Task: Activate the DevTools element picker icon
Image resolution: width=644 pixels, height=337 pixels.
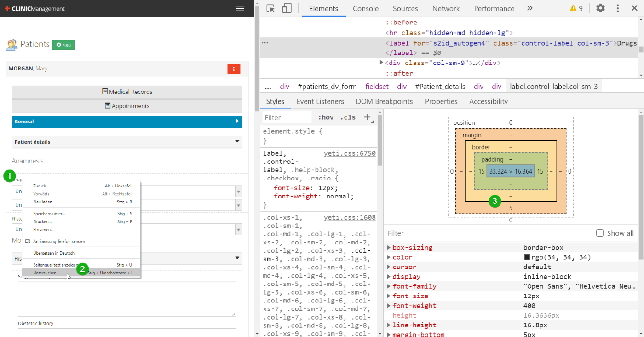Action: point(270,8)
